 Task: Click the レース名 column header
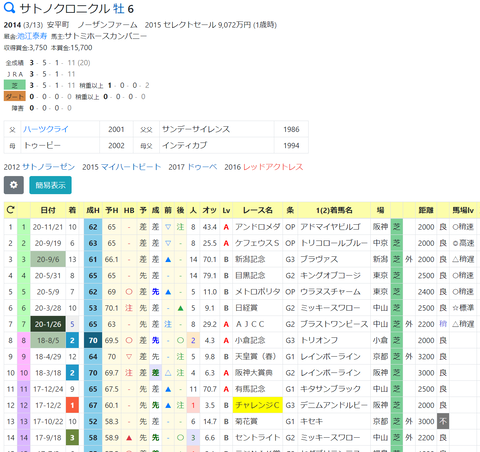[x=257, y=210]
